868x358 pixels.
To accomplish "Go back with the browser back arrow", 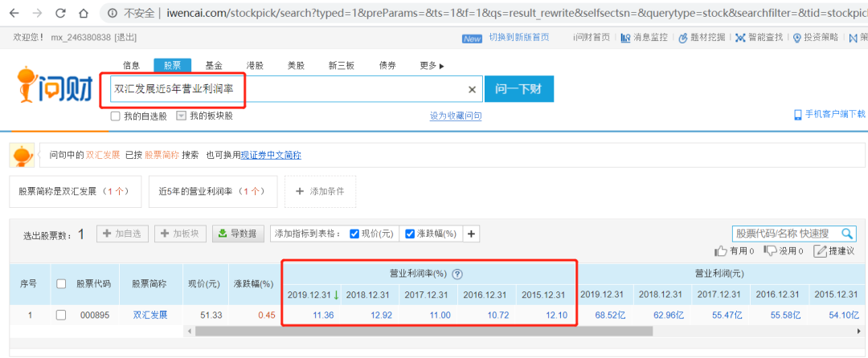I will click(x=14, y=13).
